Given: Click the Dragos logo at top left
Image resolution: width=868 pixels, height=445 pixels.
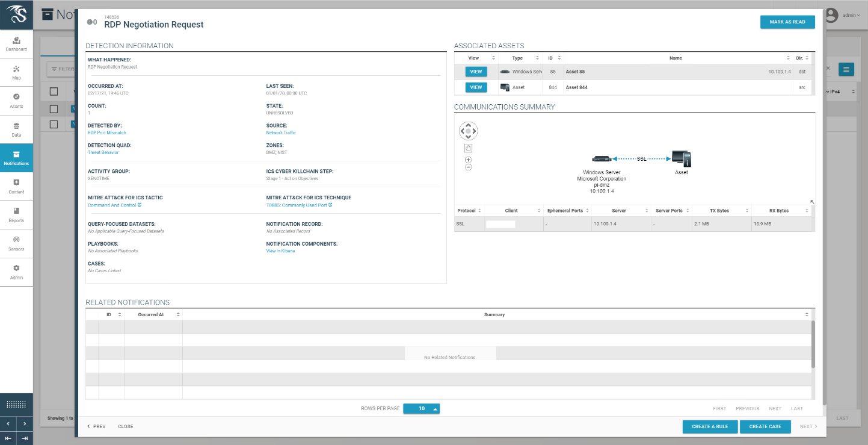Looking at the screenshot, I should click(16, 14).
